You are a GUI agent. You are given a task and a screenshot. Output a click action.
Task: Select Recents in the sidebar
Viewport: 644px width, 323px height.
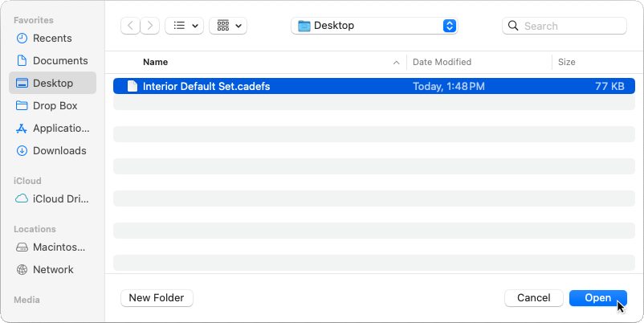tap(52, 39)
